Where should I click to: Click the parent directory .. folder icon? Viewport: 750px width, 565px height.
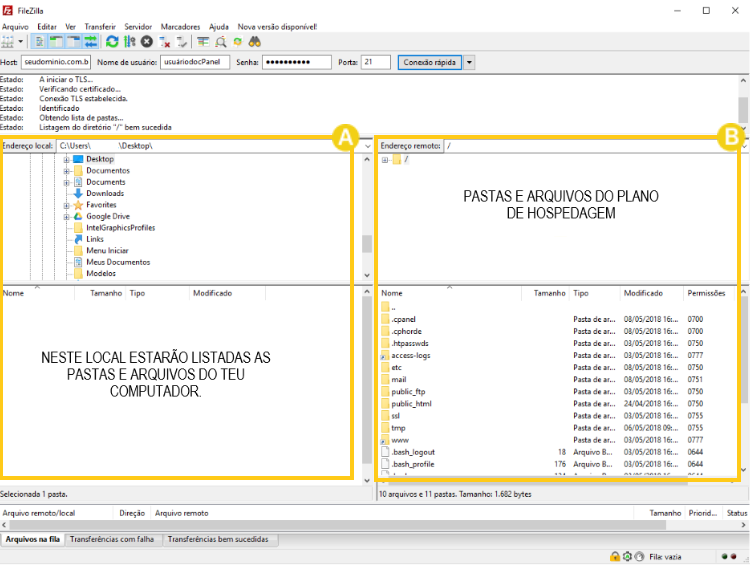click(x=385, y=307)
